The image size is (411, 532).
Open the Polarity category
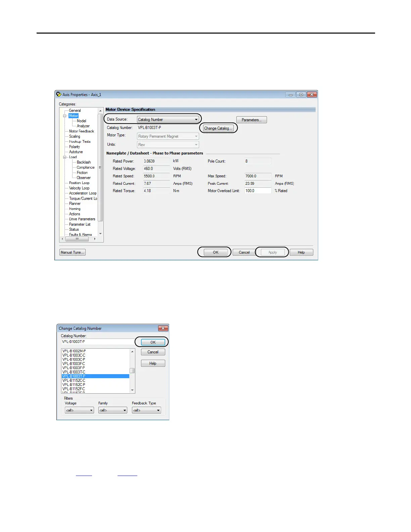pos(75,147)
